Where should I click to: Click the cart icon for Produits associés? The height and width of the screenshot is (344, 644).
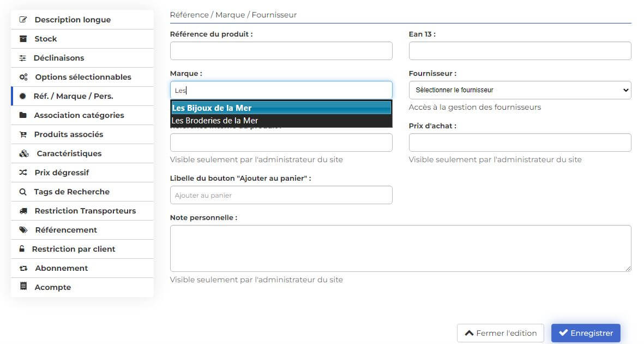[x=23, y=134]
